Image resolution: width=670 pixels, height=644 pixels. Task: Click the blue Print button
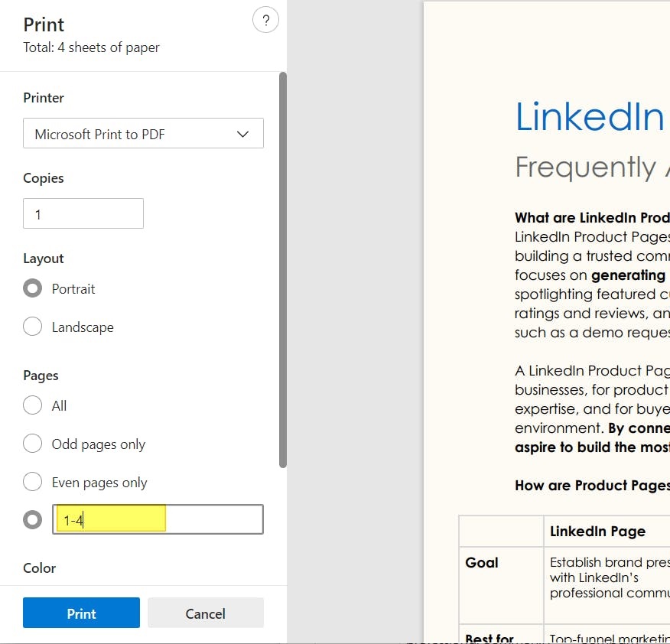click(x=81, y=613)
